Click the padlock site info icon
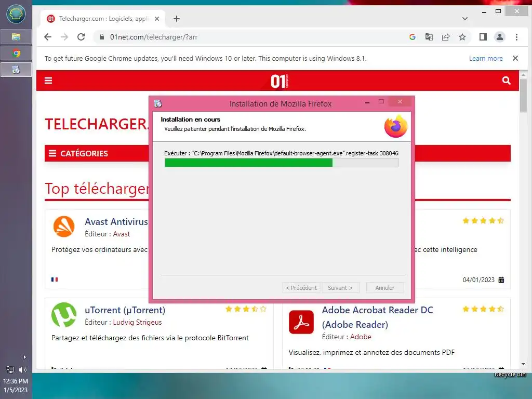This screenshot has width=532, height=399. point(101,37)
